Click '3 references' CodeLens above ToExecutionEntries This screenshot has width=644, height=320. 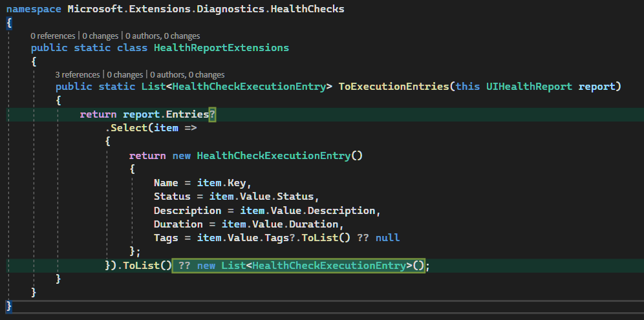[78, 75]
